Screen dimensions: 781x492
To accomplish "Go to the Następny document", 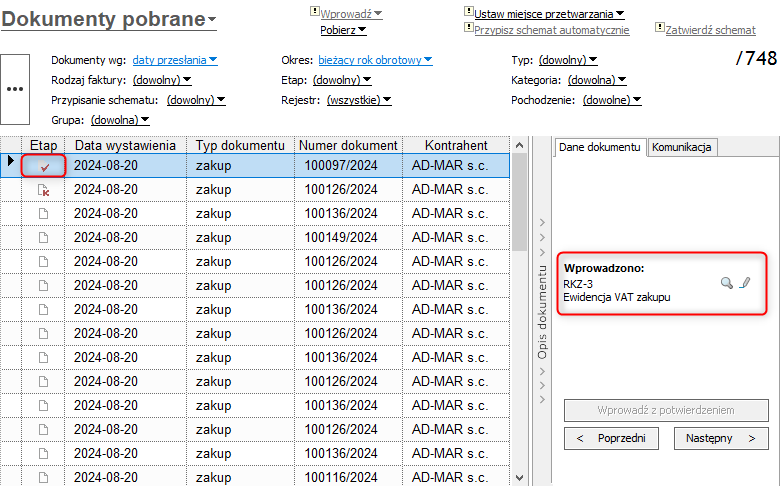I will [x=721, y=439].
